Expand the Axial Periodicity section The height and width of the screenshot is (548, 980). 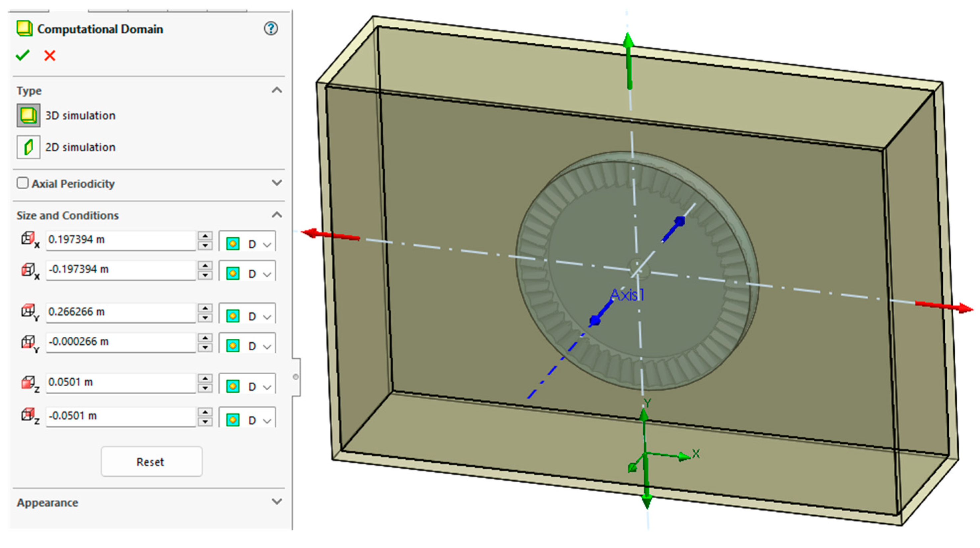point(277,183)
